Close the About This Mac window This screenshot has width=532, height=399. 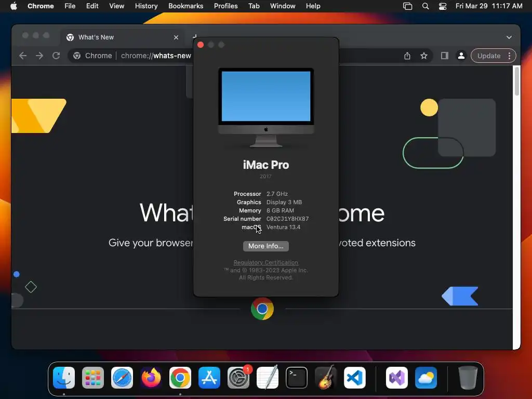click(x=201, y=45)
